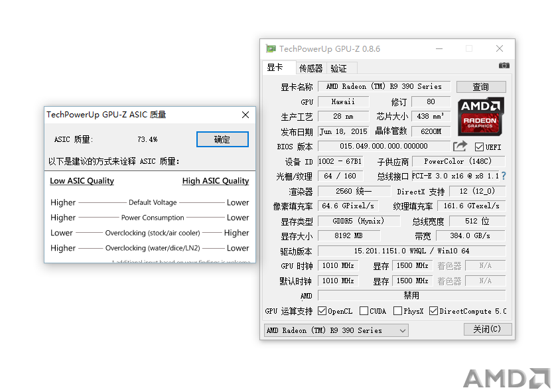Click the 关闭(C) button

pyautogui.click(x=487, y=329)
